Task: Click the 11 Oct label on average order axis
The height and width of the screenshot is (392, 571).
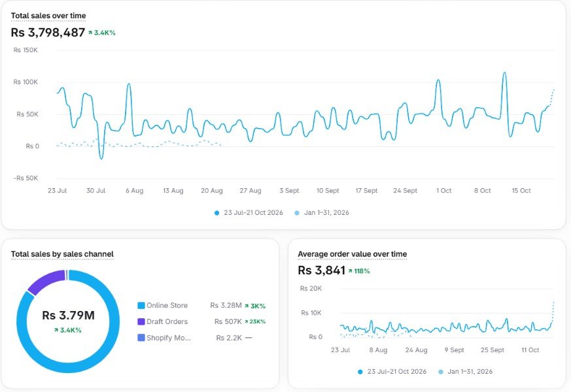Action: coord(530,350)
